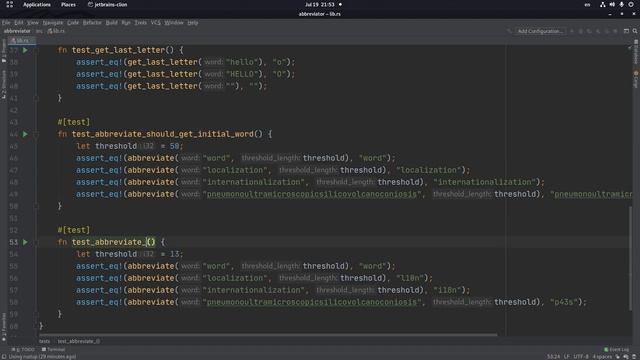Click src breadcrumb in navigation bar
The height and width of the screenshot is (360, 640).
39,31
